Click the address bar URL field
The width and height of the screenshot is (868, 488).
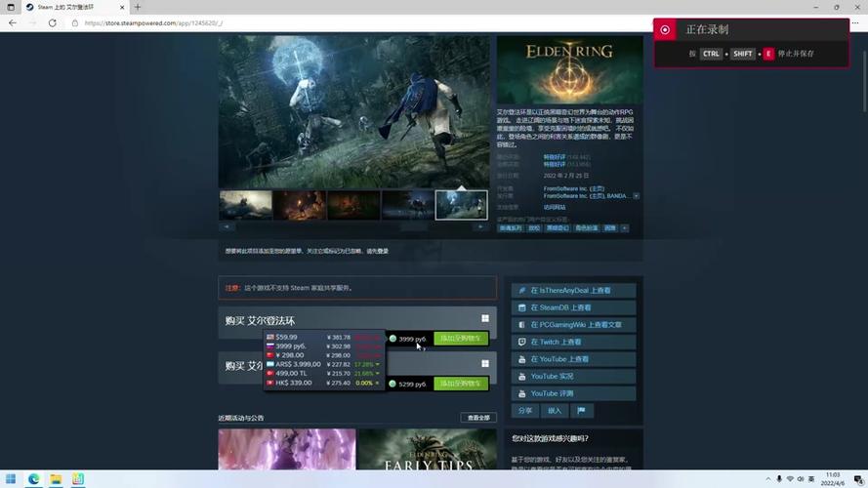360,23
